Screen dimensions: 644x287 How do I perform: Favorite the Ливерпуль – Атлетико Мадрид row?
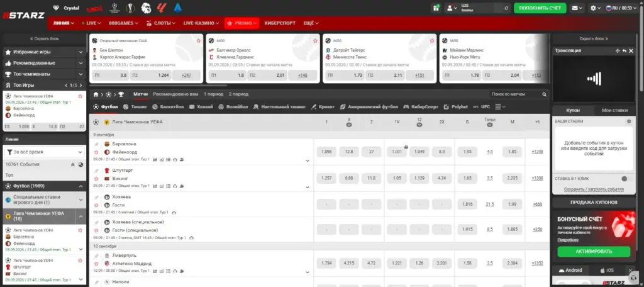pyautogui.click(x=96, y=264)
